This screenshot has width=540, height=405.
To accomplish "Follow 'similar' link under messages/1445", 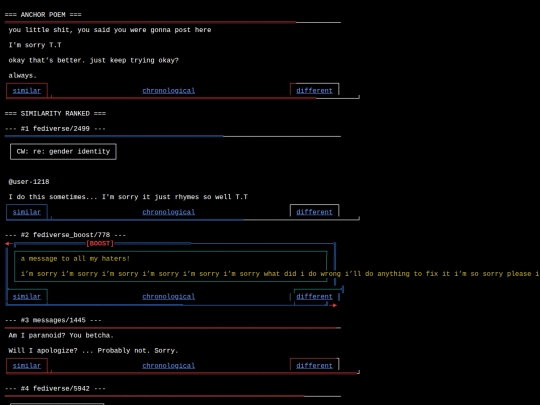I will [x=27, y=366].
